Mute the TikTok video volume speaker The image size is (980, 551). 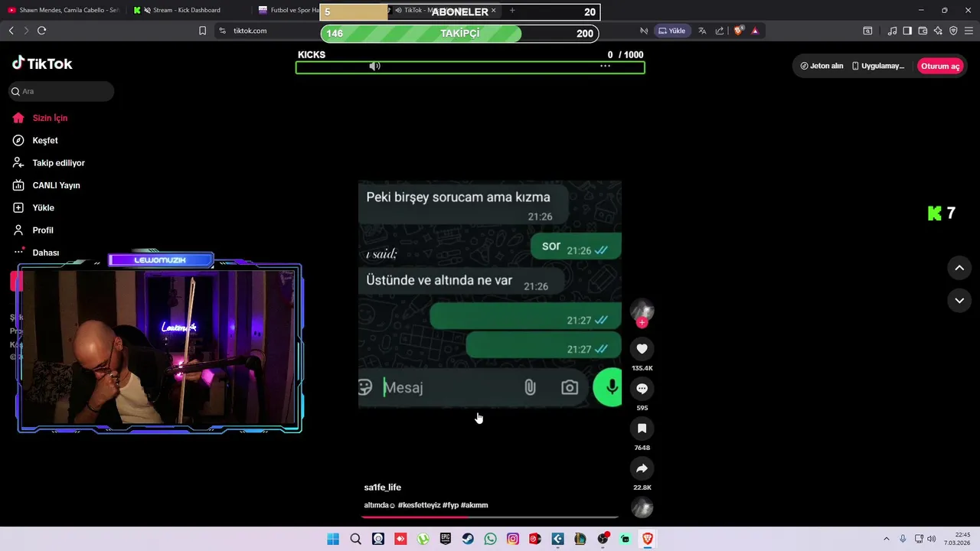coord(374,67)
